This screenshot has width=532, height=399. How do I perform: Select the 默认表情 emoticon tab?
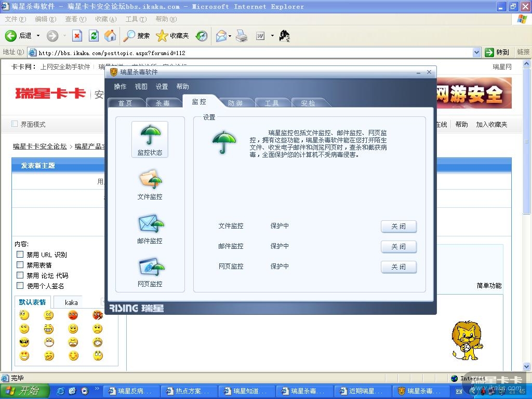32,302
